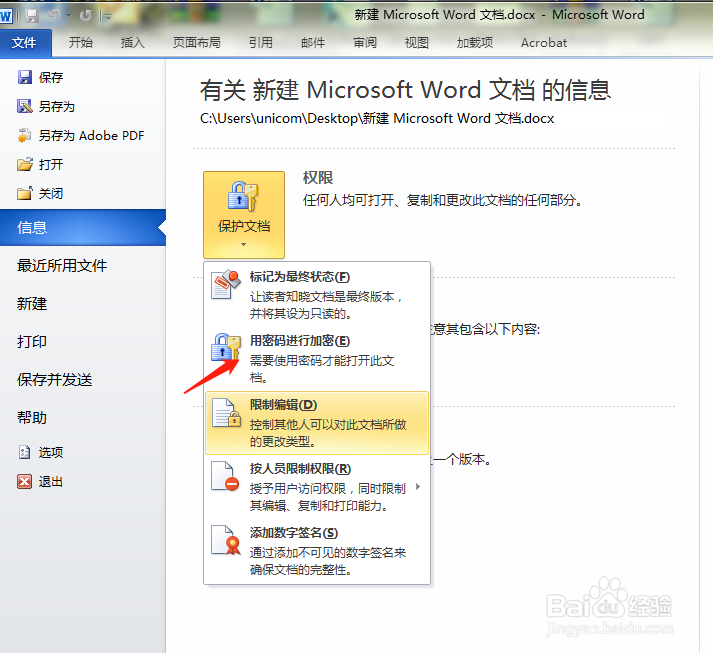Switch to the 开始 ribbon tab

[80, 43]
